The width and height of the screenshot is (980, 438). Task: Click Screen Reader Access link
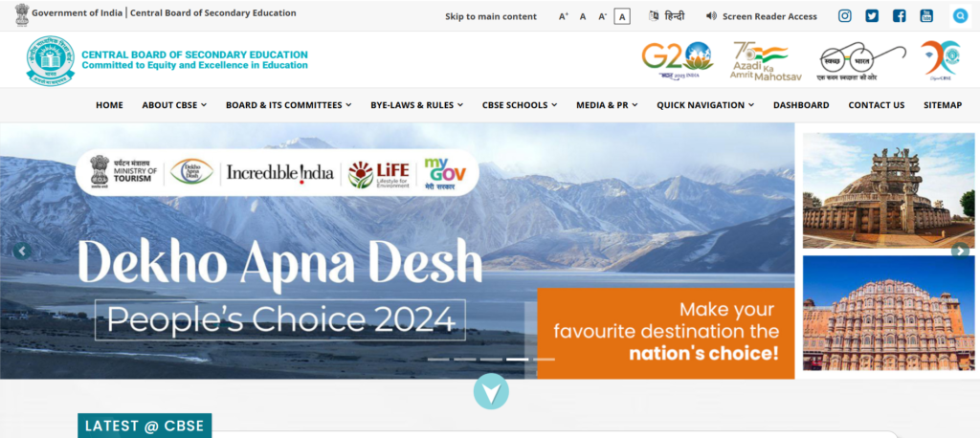click(761, 17)
